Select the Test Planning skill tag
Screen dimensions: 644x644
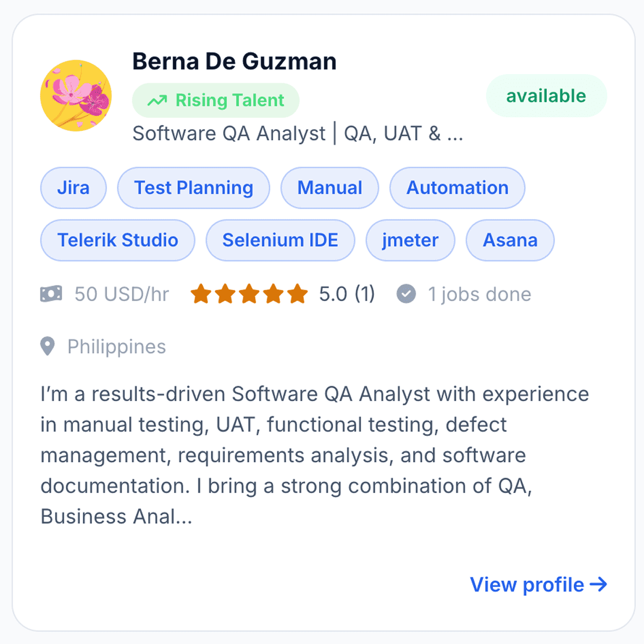pyautogui.click(x=194, y=188)
